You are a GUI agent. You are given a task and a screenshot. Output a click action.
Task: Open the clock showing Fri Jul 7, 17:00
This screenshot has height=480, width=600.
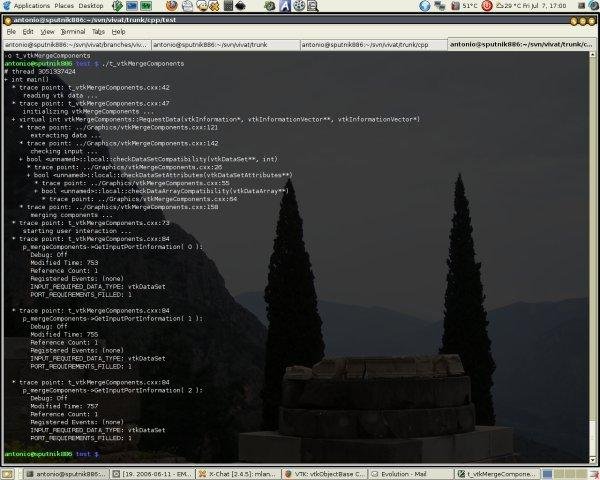[x=545, y=6]
